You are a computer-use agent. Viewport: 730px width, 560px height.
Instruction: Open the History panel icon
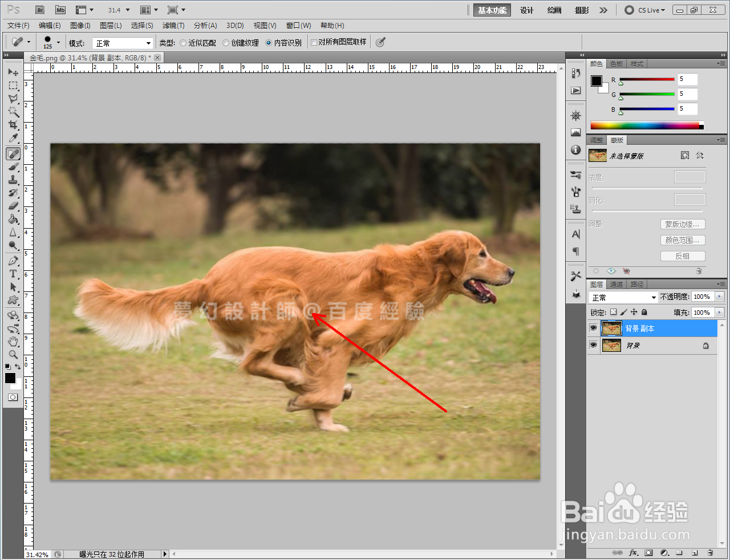[x=576, y=73]
